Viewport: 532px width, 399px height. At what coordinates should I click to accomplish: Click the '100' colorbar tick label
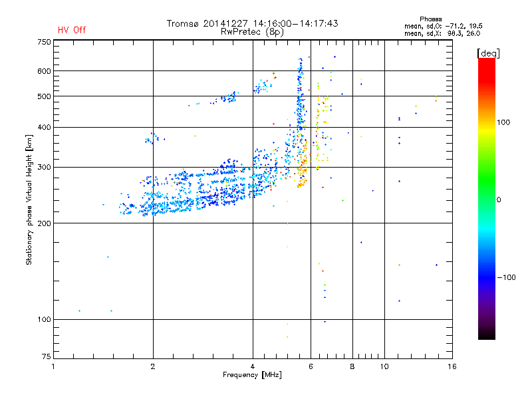(503, 122)
